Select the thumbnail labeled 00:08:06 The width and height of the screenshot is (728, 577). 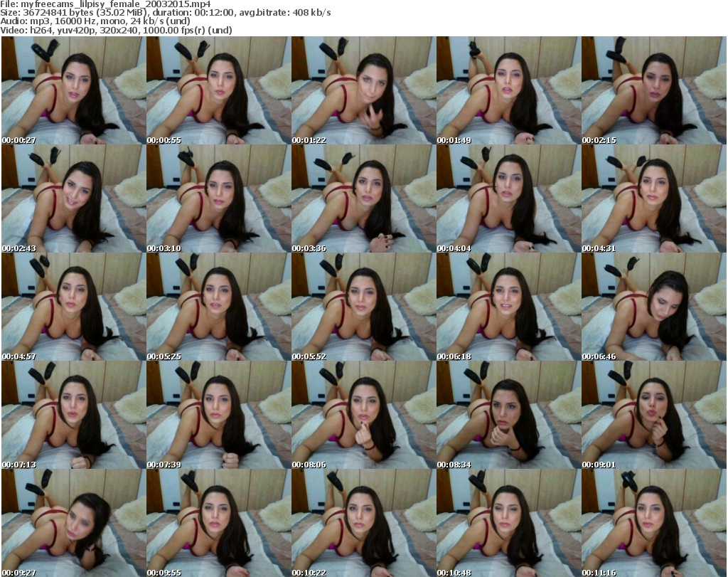tap(363, 415)
